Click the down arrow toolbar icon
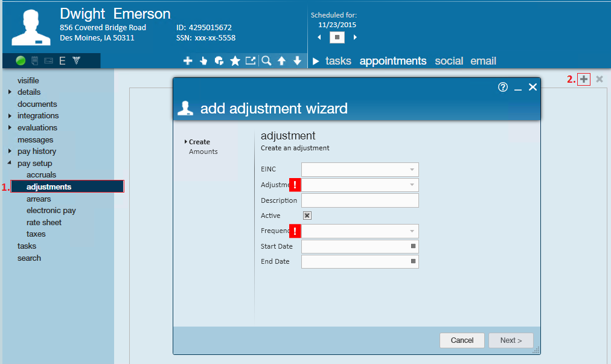611x364 pixels. [297, 60]
